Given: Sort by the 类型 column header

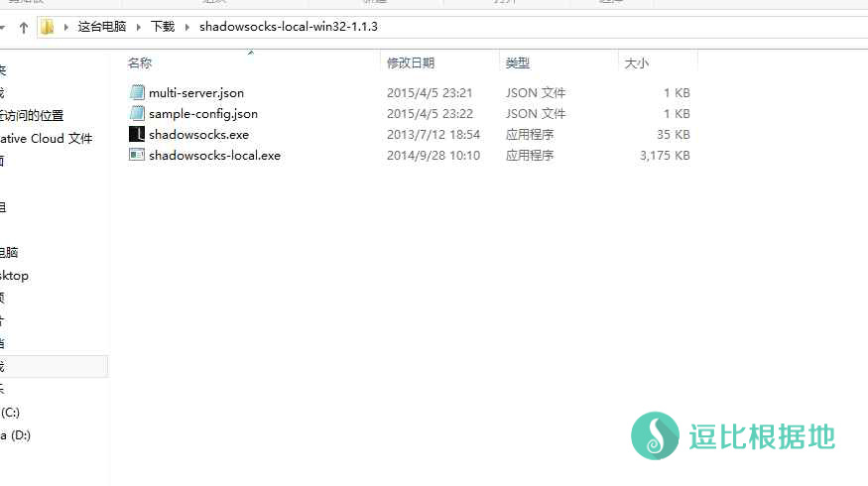Looking at the screenshot, I should pos(518,62).
